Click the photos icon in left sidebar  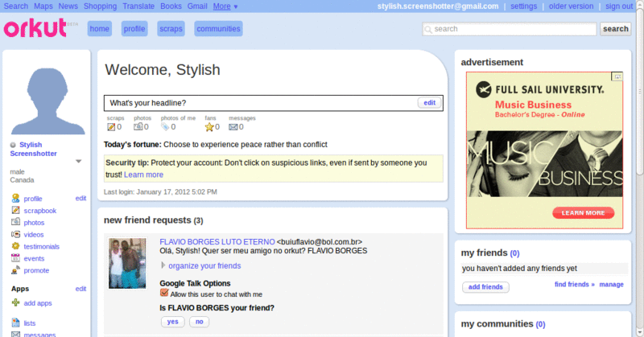pos(15,222)
